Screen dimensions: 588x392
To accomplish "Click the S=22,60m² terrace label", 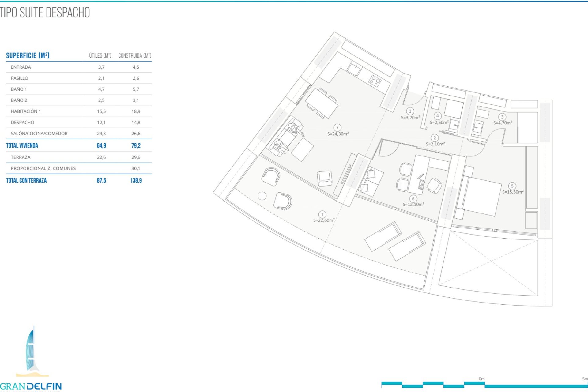I will (x=324, y=220).
